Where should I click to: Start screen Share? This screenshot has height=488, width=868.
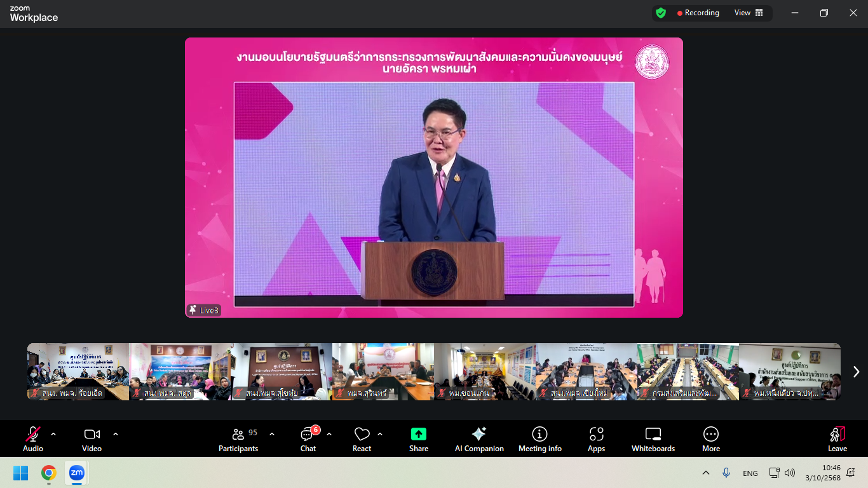click(419, 438)
